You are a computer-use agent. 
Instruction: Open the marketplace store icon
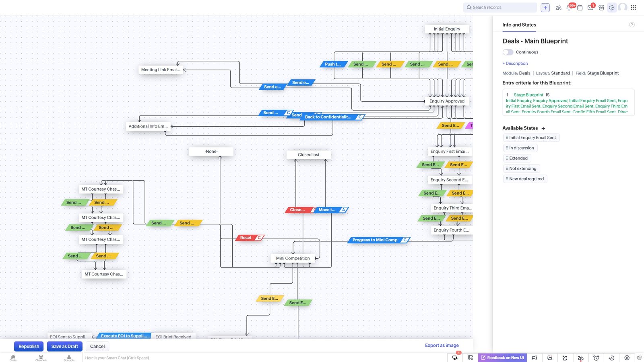(x=601, y=8)
